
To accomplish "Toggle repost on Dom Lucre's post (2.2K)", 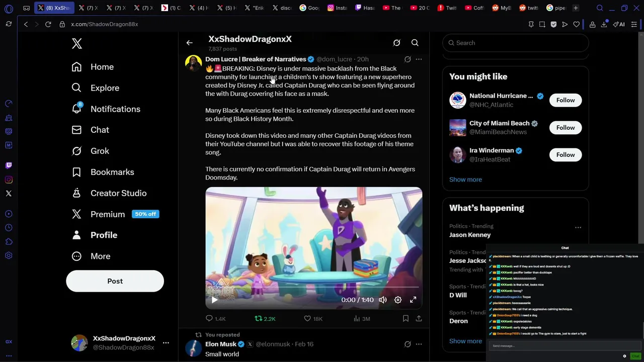I will click(265, 319).
